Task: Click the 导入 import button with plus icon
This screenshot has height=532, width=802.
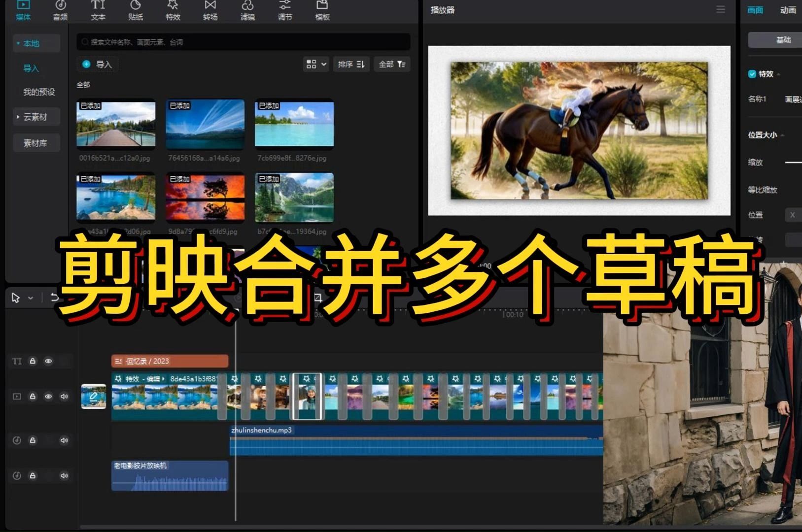Action: pyautogui.click(x=98, y=64)
